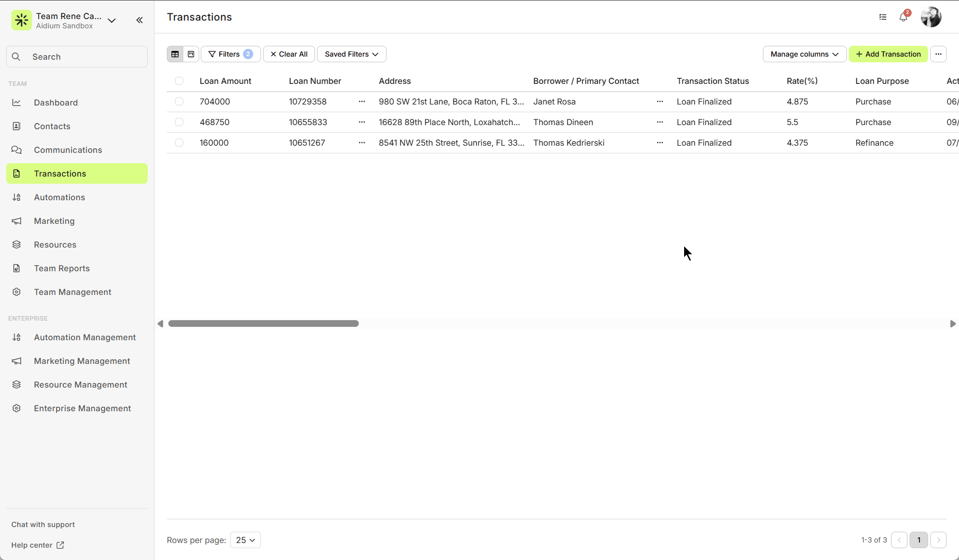Expand the Manage columns dropdown
Viewport: 959px width, 560px height.
[x=804, y=54]
